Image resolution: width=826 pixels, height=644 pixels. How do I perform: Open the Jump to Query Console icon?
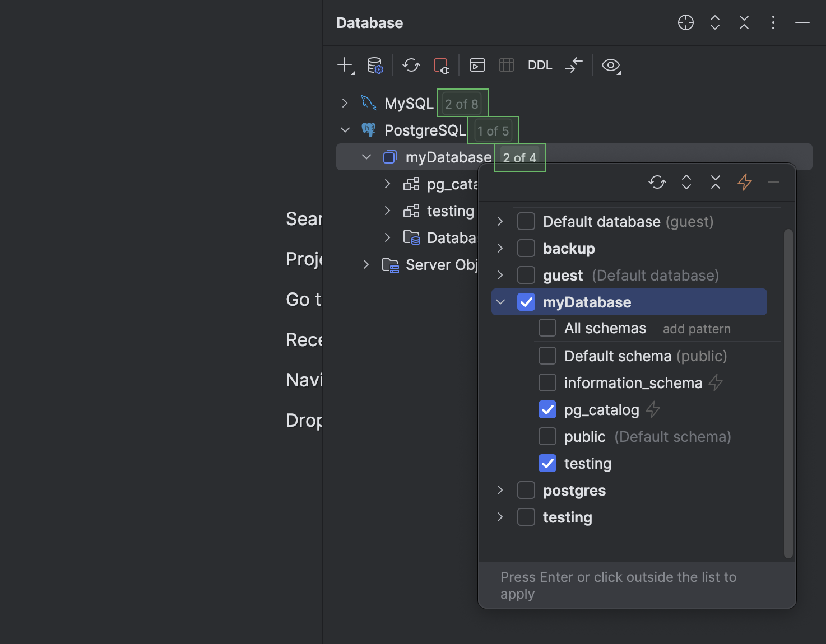[x=477, y=65]
